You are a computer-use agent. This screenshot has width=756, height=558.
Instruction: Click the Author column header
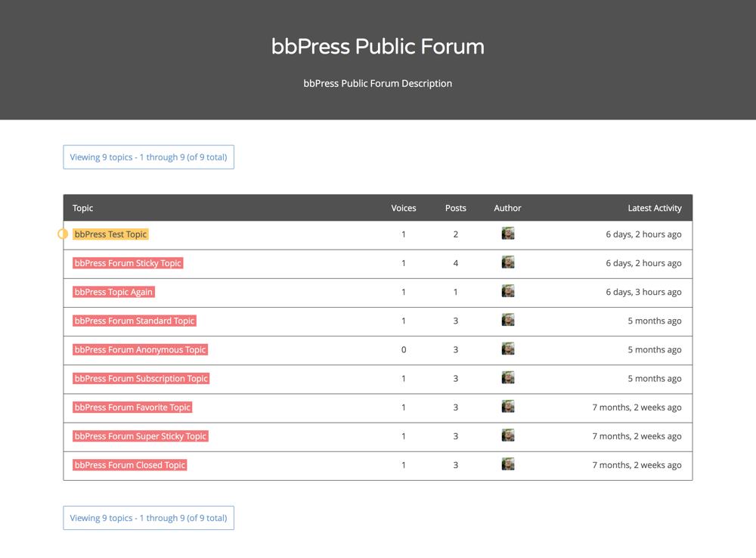(x=508, y=209)
